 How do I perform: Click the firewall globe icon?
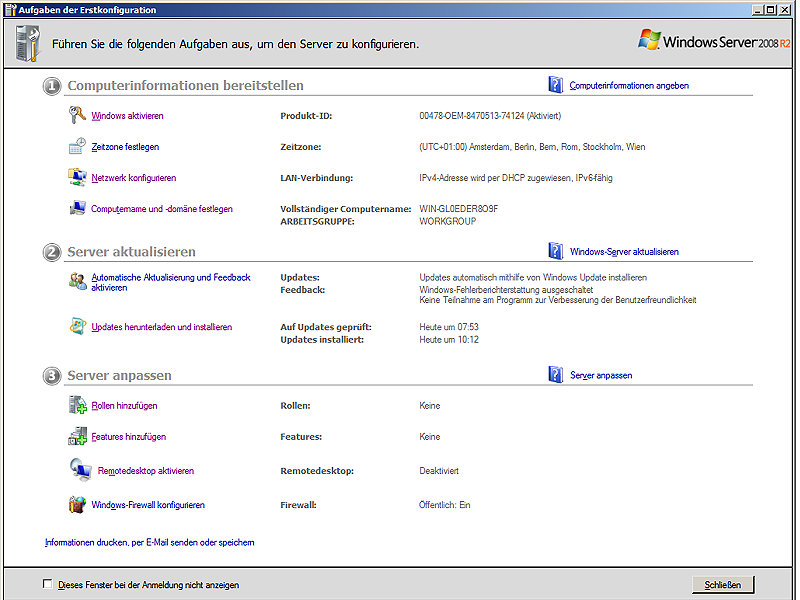[x=77, y=504]
